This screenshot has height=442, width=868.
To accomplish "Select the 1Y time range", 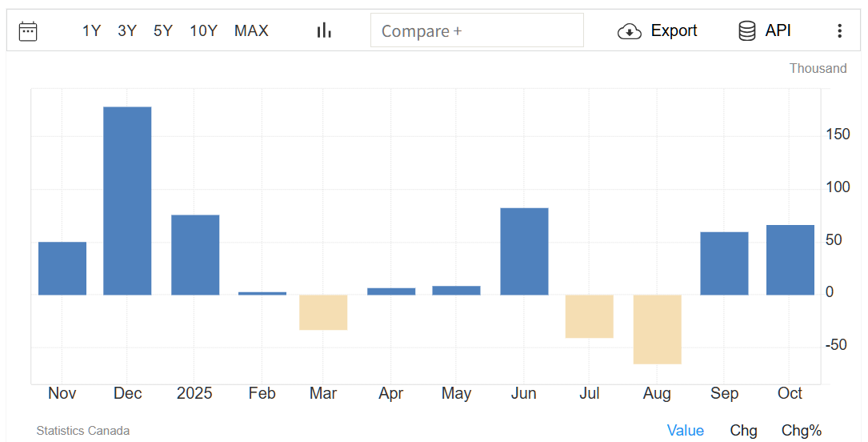I will [91, 31].
